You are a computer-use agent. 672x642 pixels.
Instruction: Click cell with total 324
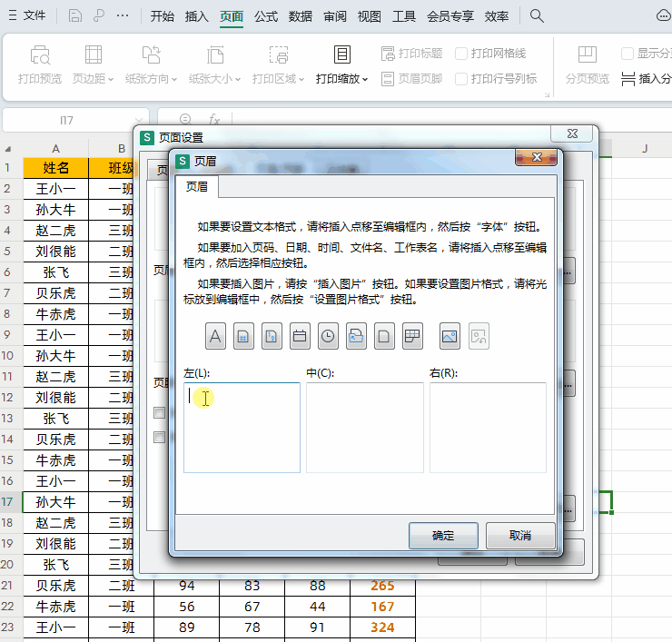382,627
